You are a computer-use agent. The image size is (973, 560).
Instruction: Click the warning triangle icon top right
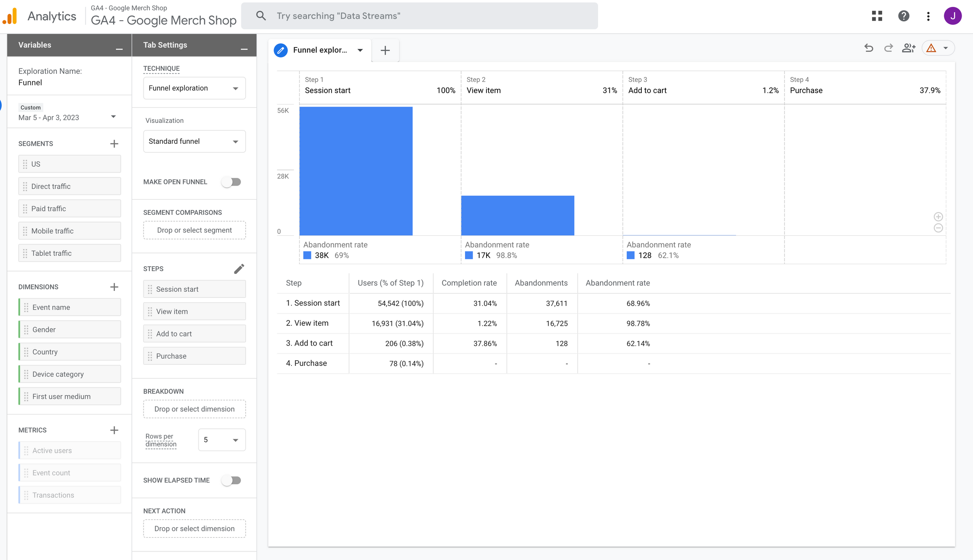click(x=931, y=48)
